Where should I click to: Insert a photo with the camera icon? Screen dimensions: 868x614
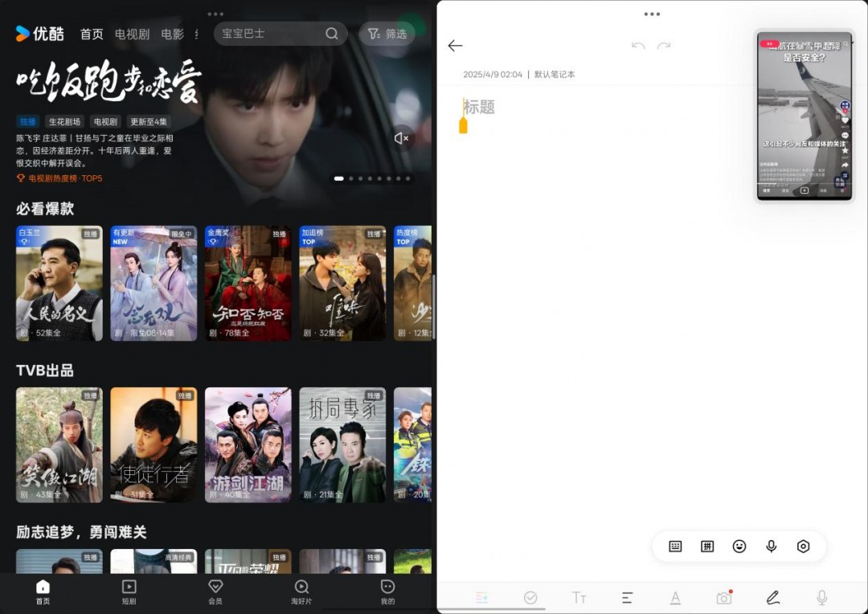pyautogui.click(x=724, y=598)
